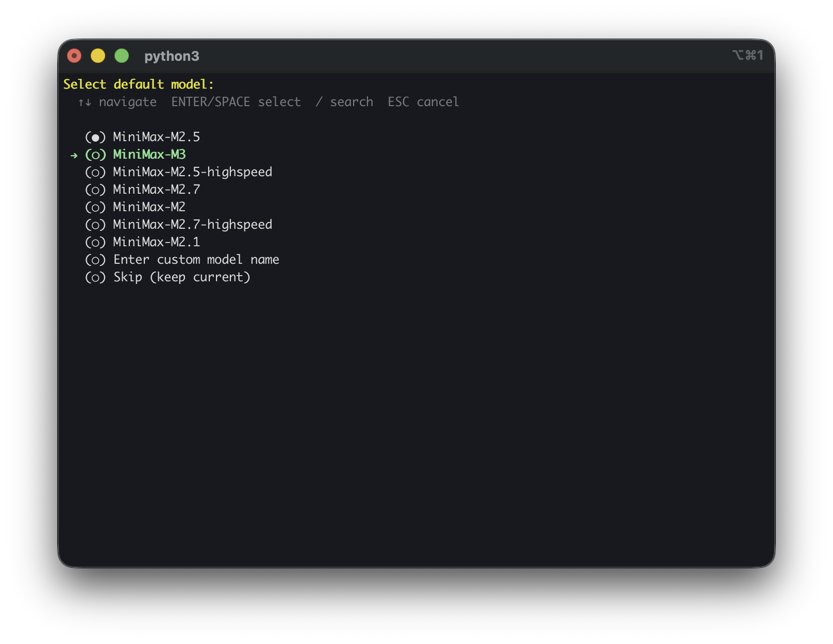Select MiniMax-M2.5-highspeed radio button

(x=95, y=172)
